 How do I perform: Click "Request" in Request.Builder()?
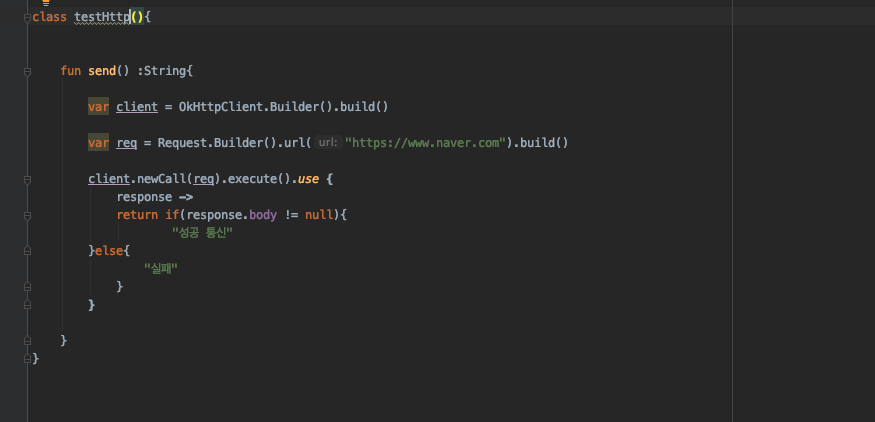tap(182, 143)
